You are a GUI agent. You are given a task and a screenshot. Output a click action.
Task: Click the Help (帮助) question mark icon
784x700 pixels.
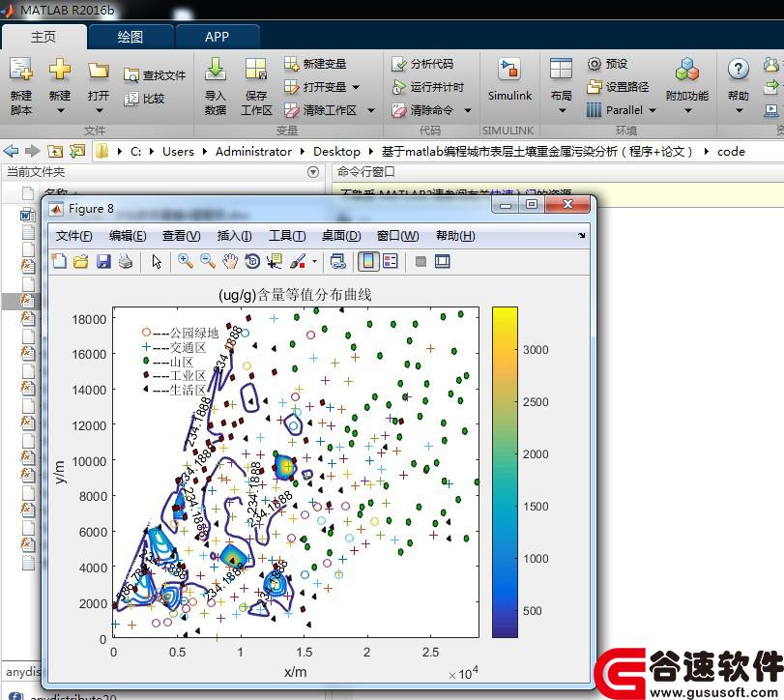pos(738,69)
